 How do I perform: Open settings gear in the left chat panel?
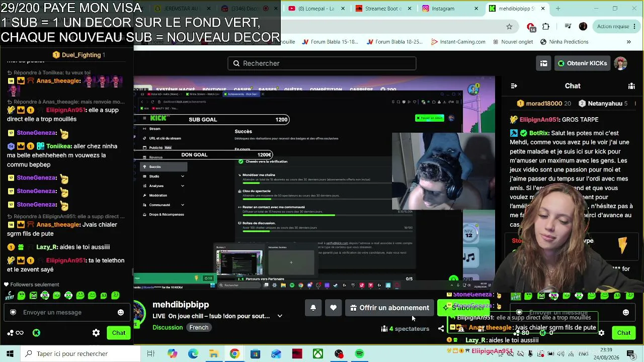[96, 333]
